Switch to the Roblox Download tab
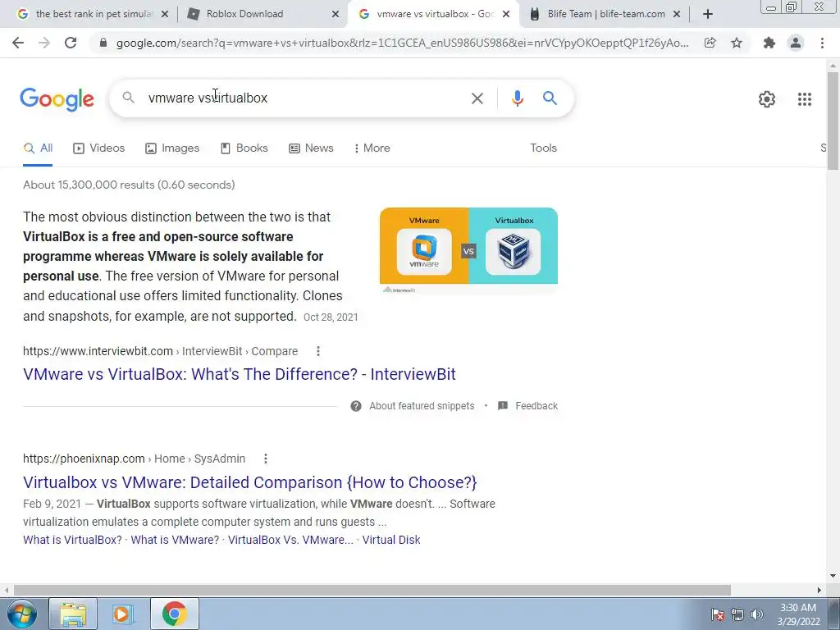Screen dimensions: 840x630 click(262, 15)
